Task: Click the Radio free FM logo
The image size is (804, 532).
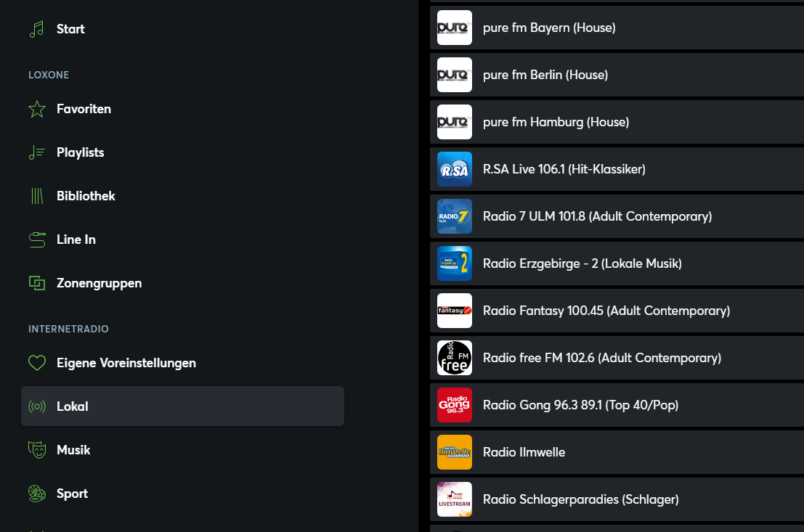Action: pos(455,358)
